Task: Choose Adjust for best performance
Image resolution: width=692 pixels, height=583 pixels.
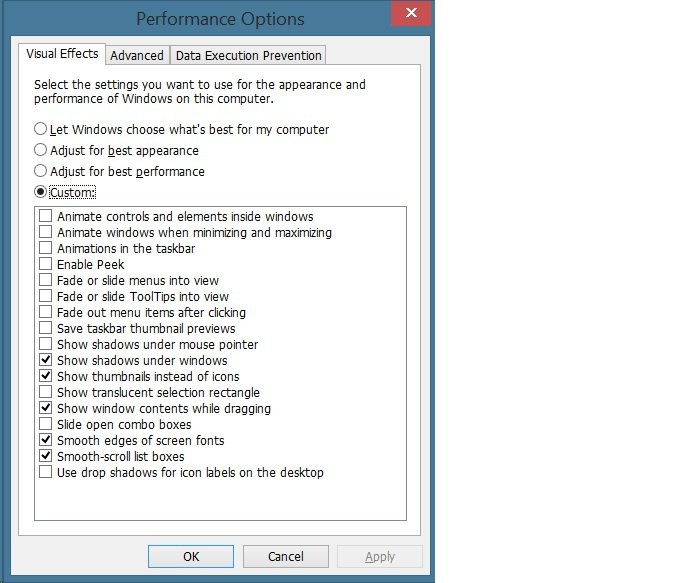Action: click(x=41, y=171)
